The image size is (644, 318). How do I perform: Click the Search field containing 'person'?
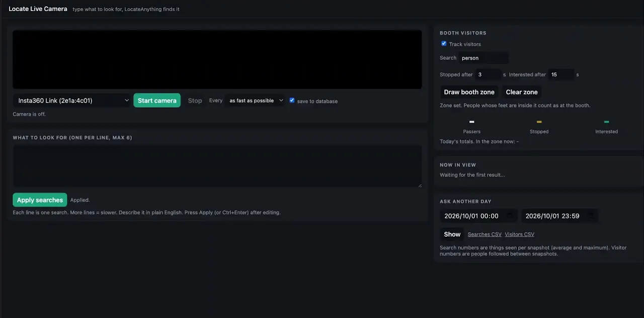pyautogui.click(x=483, y=58)
